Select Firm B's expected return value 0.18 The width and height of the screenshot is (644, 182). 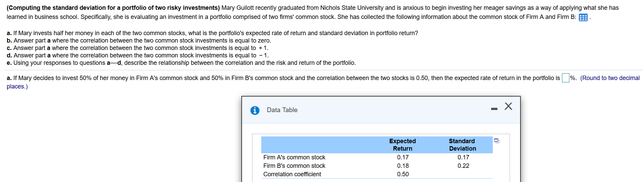coord(403,166)
